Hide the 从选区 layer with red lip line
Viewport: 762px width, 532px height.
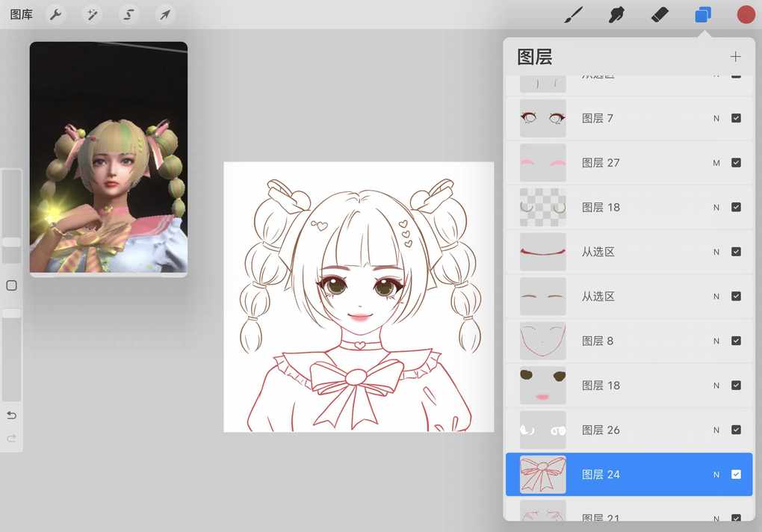(737, 252)
